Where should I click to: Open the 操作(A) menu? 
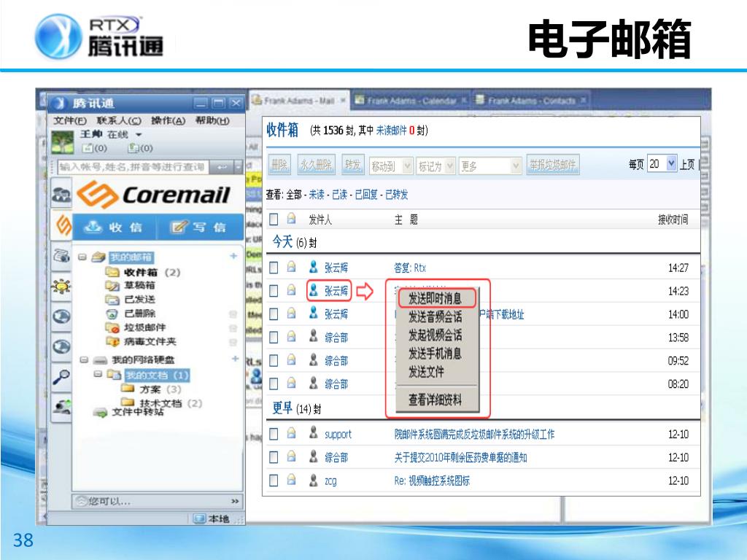(169, 120)
